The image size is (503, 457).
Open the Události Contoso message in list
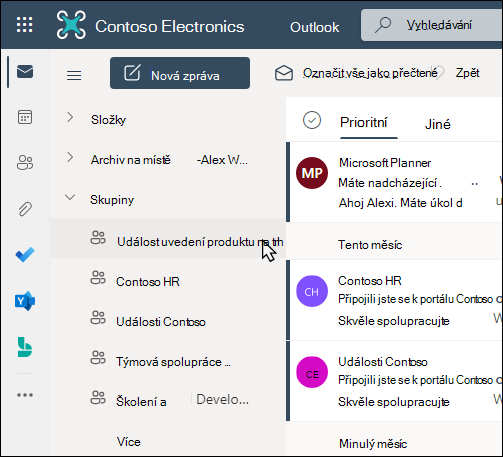click(x=395, y=381)
